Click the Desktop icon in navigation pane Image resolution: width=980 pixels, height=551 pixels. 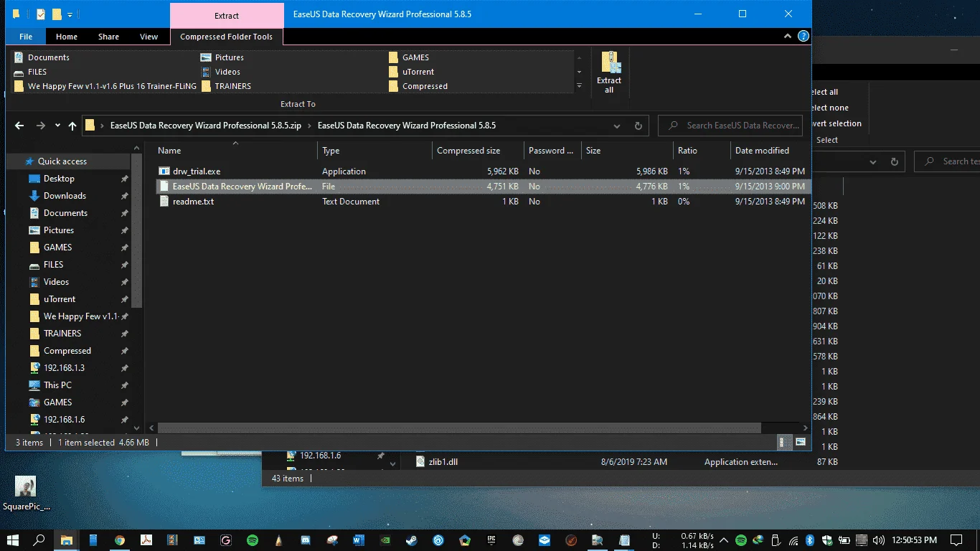click(34, 179)
